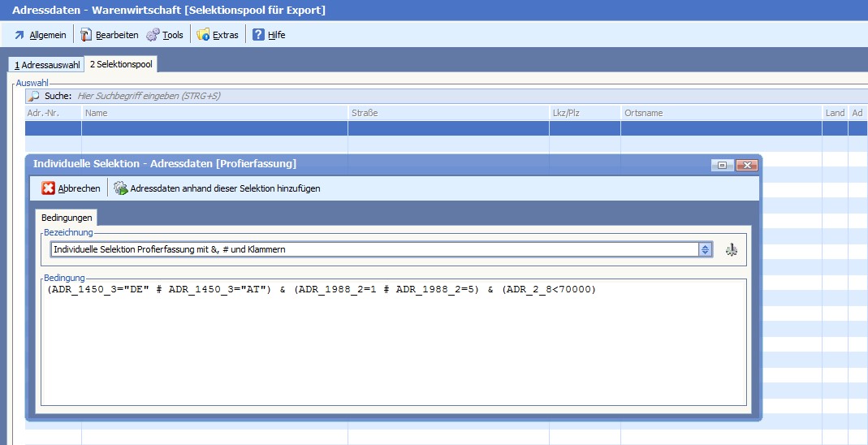Click the Tools gear icon
The height and width of the screenshot is (445, 868).
[153, 35]
